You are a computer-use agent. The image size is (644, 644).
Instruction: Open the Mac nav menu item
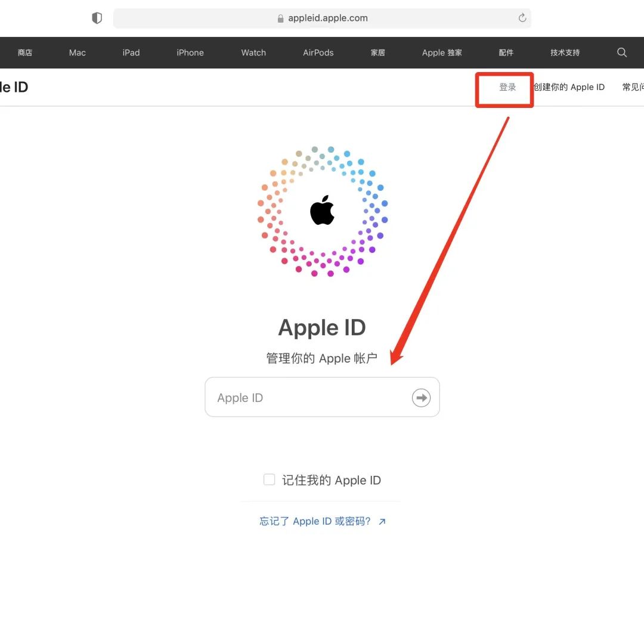pos(77,52)
